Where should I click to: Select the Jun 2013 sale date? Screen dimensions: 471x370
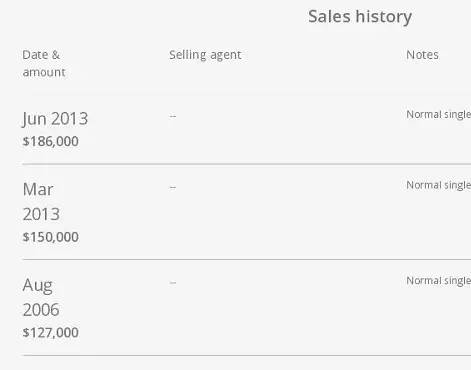pyautogui.click(x=55, y=119)
